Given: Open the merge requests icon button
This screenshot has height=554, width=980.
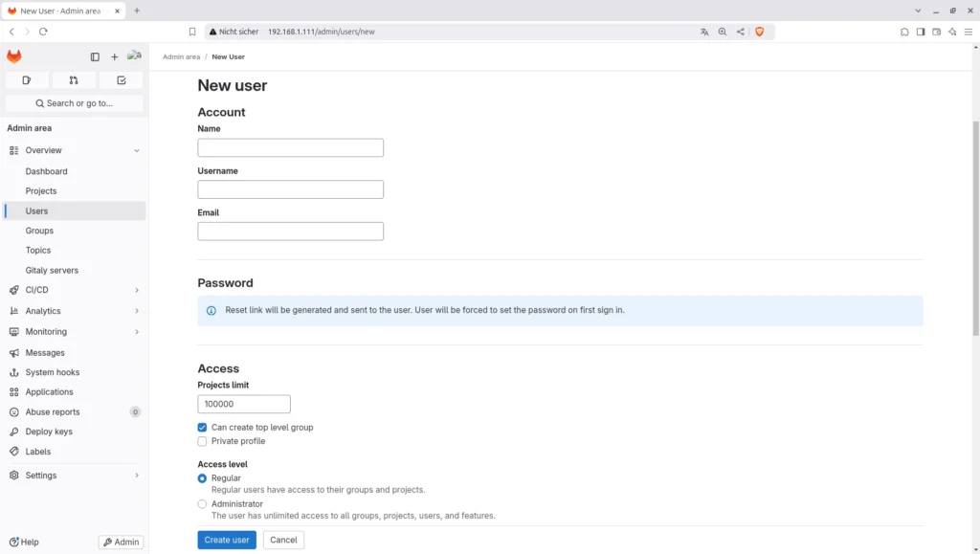Looking at the screenshot, I should click(x=74, y=80).
